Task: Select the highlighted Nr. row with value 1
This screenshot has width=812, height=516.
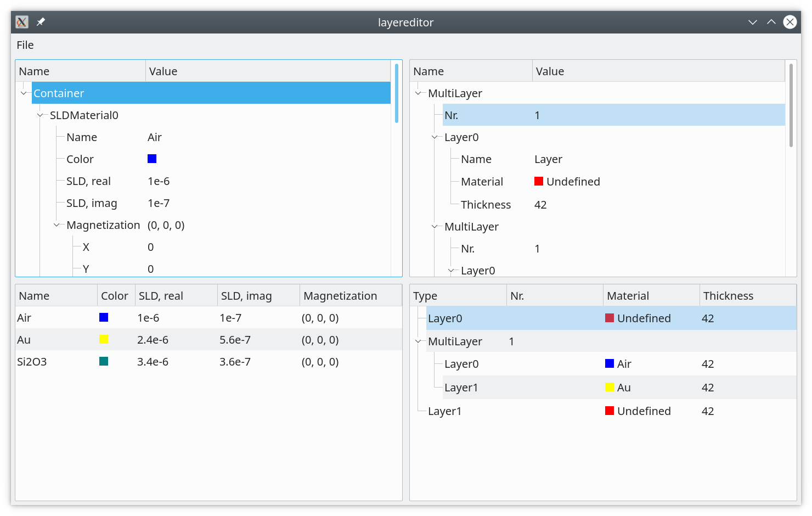Action: (x=614, y=115)
